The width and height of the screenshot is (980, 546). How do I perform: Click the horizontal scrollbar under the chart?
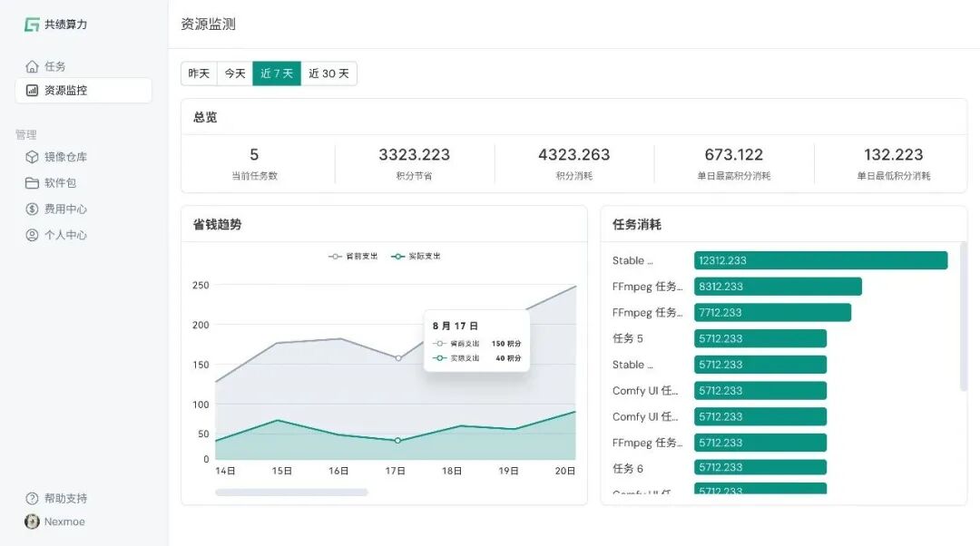pyautogui.click(x=290, y=491)
